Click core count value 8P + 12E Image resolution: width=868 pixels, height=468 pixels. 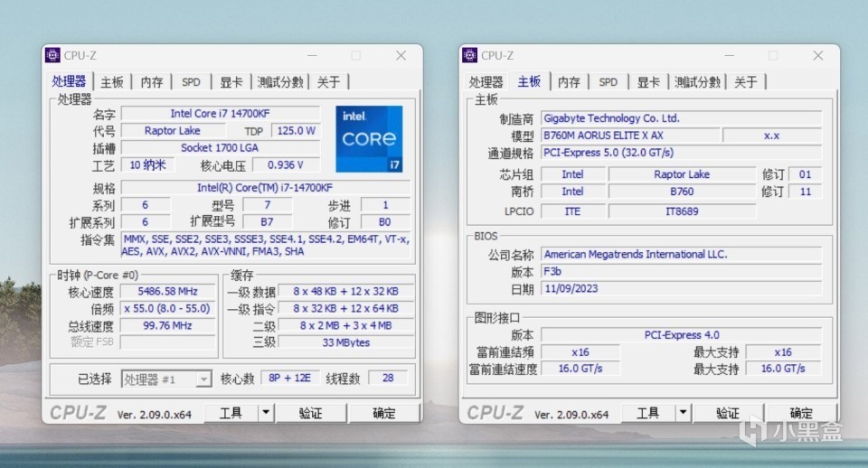289,378
